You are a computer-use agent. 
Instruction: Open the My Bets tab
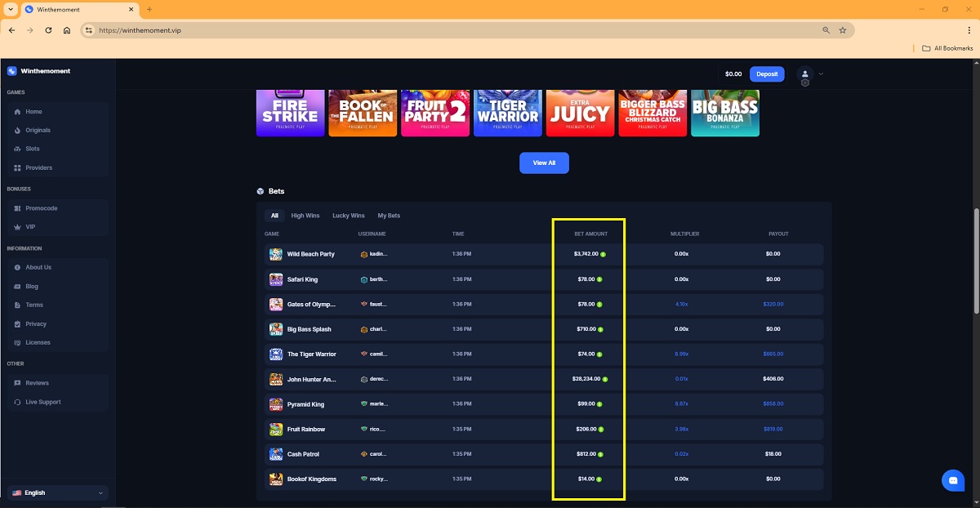[x=389, y=216]
